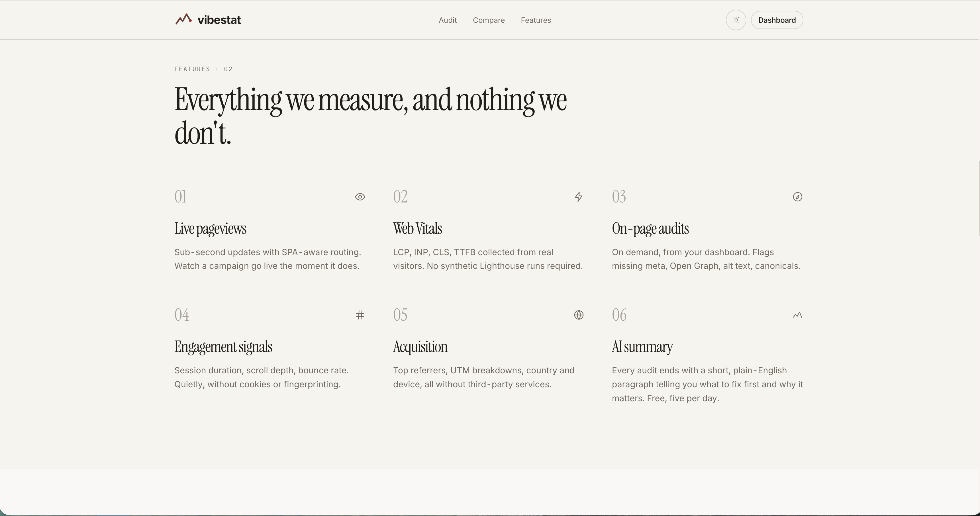Click the lightning bolt icon on Web Vitals
The height and width of the screenshot is (516, 980).
(578, 197)
